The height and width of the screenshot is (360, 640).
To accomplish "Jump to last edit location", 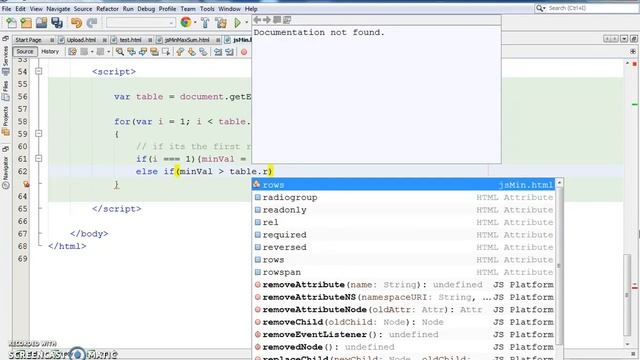I will point(72,52).
